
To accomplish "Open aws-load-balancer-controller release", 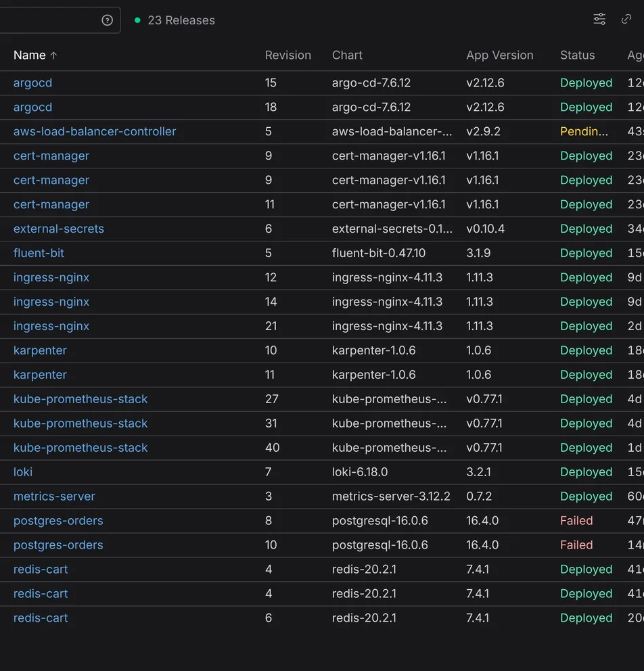I will 95,131.
